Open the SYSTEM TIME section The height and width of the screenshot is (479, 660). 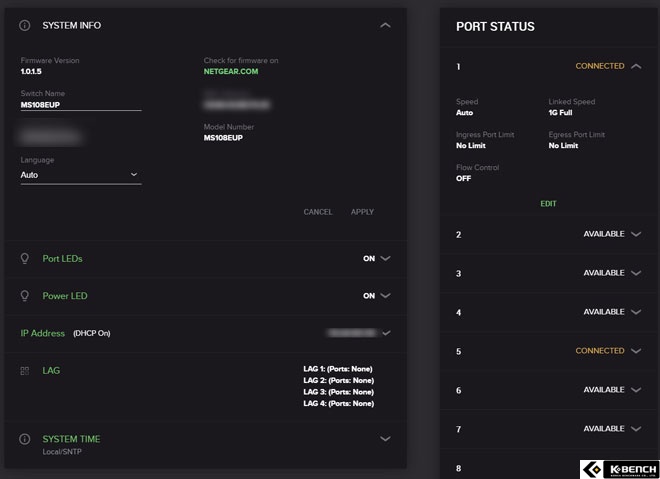tap(71, 439)
